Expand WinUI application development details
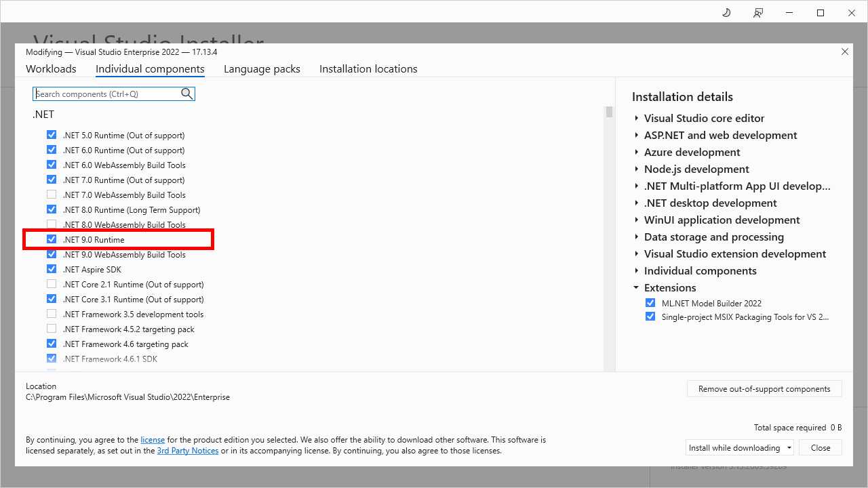Image resolution: width=868 pixels, height=488 pixels. 636,220
